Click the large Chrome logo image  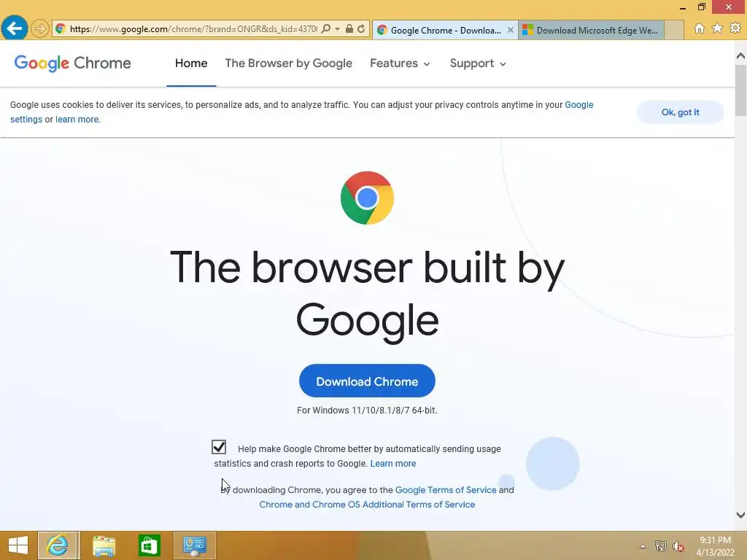click(x=367, y=198)
